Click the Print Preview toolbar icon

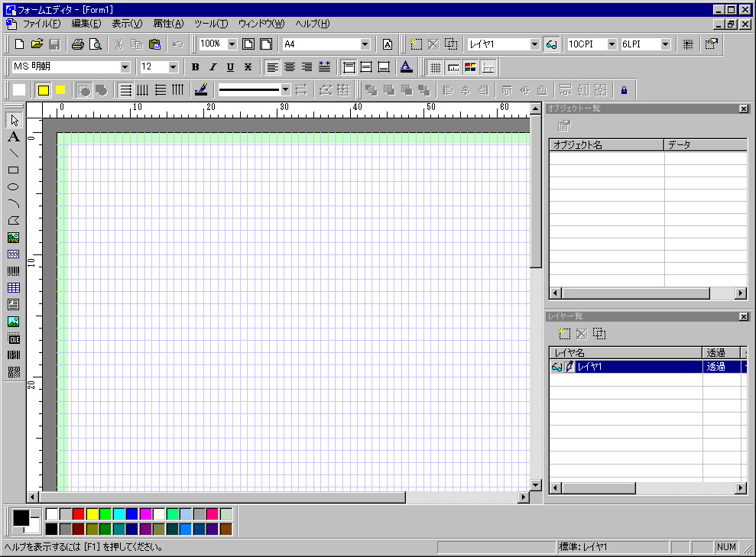96,44
